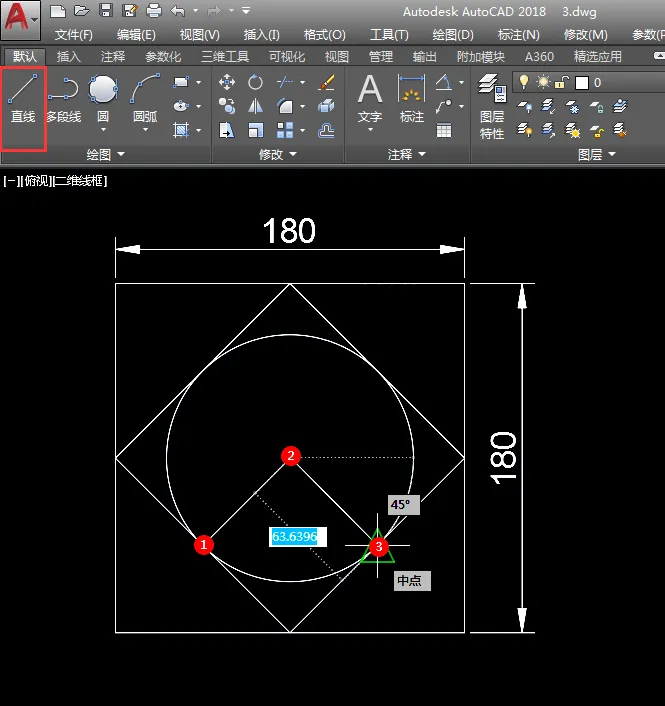Viewport: 665px width, 706px height.
Task: Click the Save floppy disk icon
Action: 106,11
